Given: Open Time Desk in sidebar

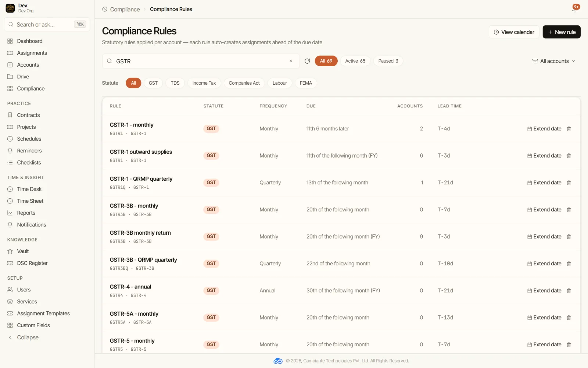Looking at the screenshot, I should pos(29,189).
